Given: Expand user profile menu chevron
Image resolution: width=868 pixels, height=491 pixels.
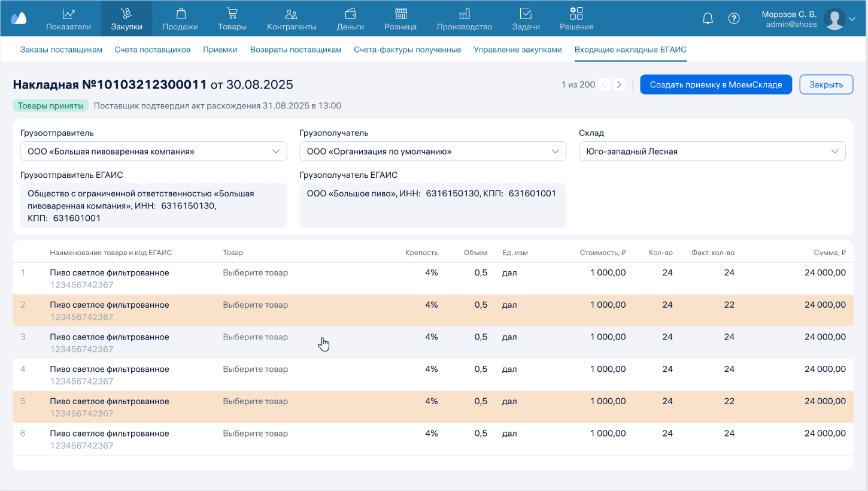Looking at the screenshot, I should pyautogui.click(x=852, y=19).
